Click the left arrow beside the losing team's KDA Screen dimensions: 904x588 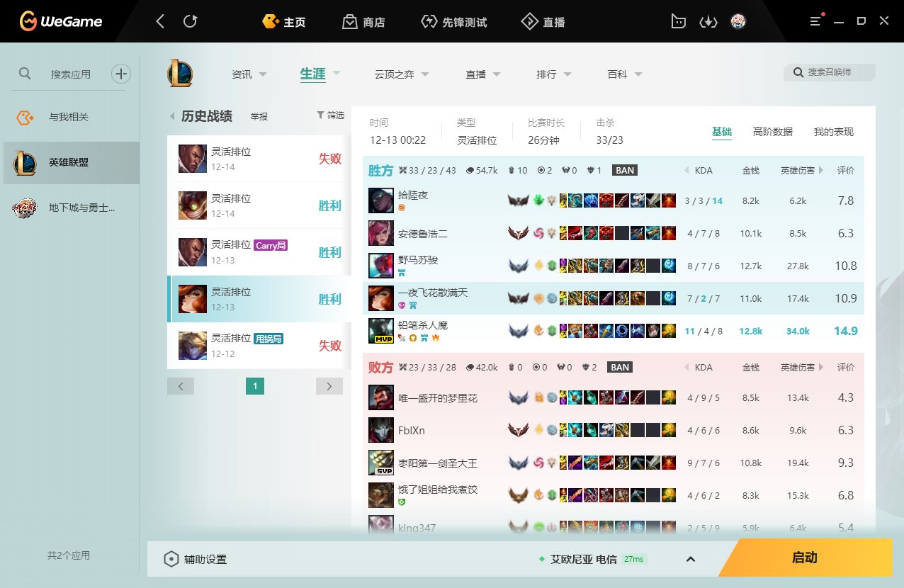tap(686, 368)
